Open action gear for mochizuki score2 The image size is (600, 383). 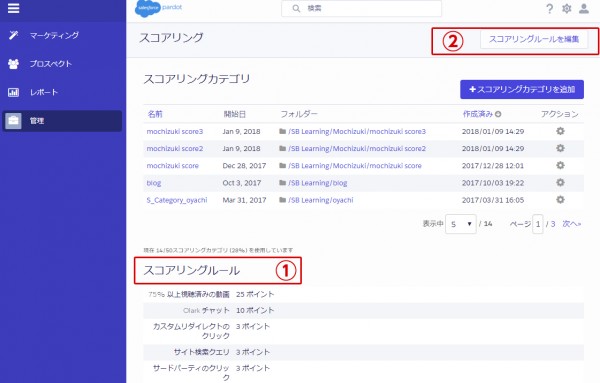[560, 148]
